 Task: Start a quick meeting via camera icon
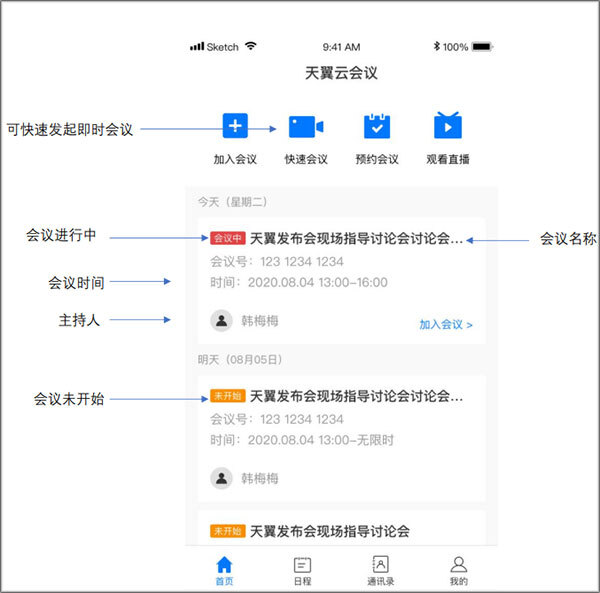[305, 127]
